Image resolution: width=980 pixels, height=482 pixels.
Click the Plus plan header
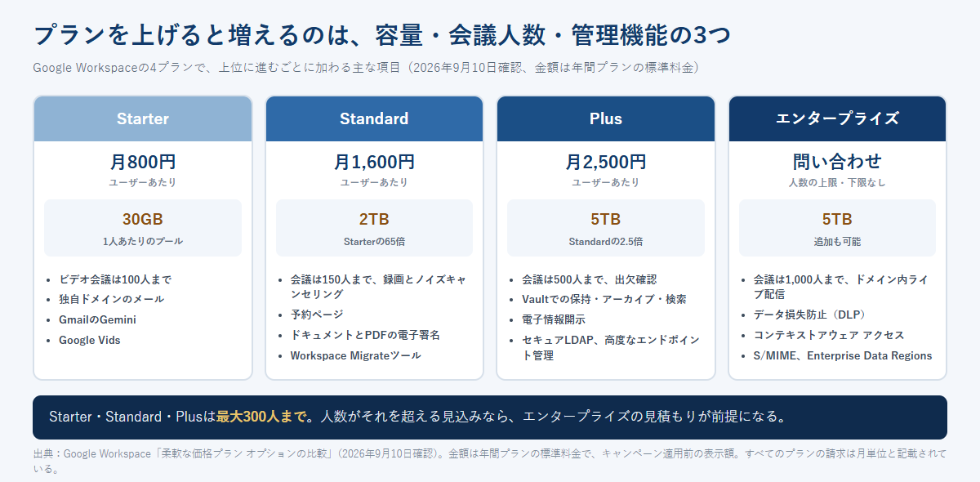click(606, 118)
